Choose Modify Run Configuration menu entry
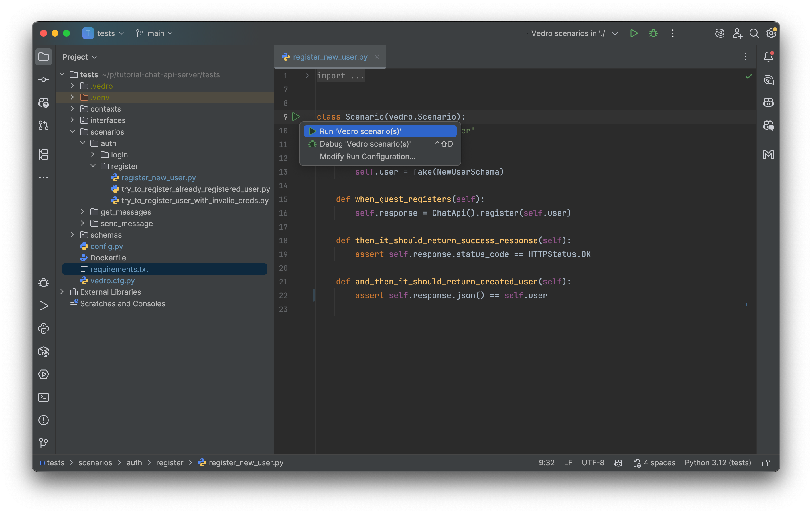Viewport: 812px width, 514px height. (367, 157)
